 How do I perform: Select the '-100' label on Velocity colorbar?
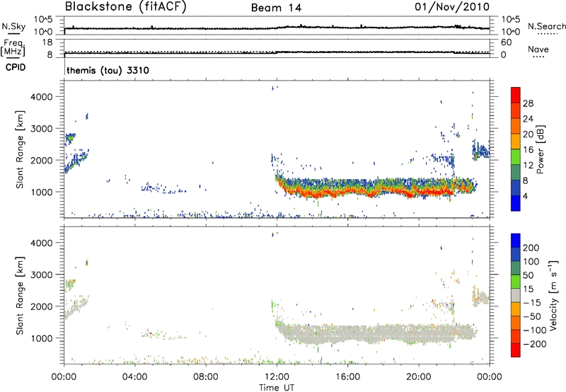pos(535,330)
